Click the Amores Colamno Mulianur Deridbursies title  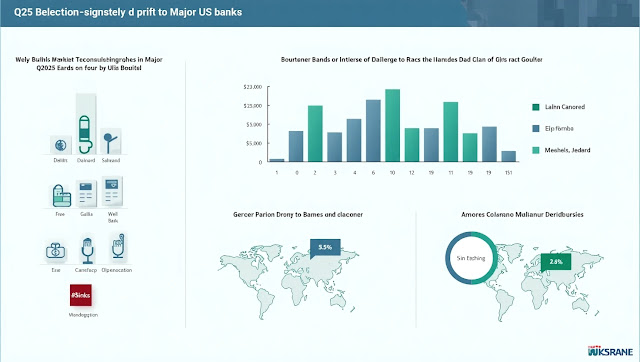click(x=522, y=214)
